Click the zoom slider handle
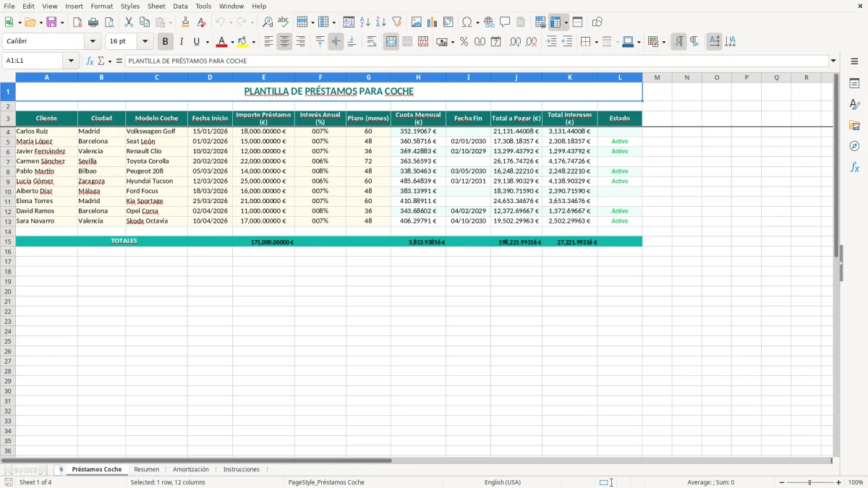868x488 pixels. point(810,482)
